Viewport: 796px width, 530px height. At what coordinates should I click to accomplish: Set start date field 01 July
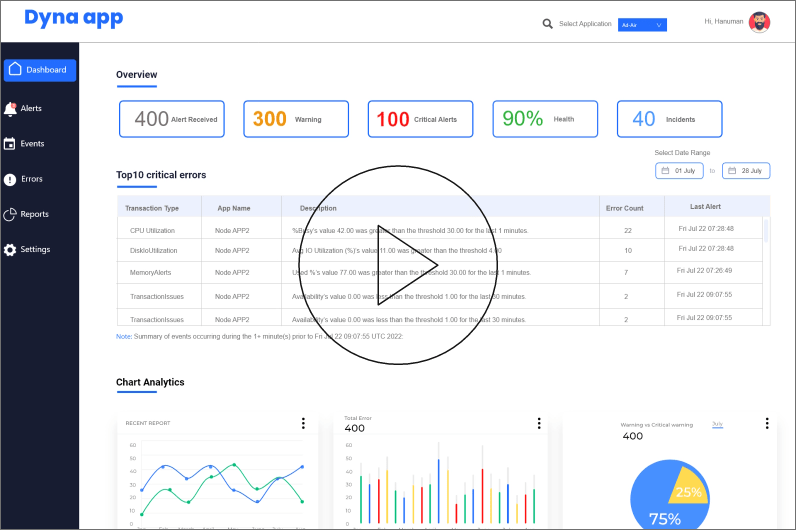click(679, 171)
